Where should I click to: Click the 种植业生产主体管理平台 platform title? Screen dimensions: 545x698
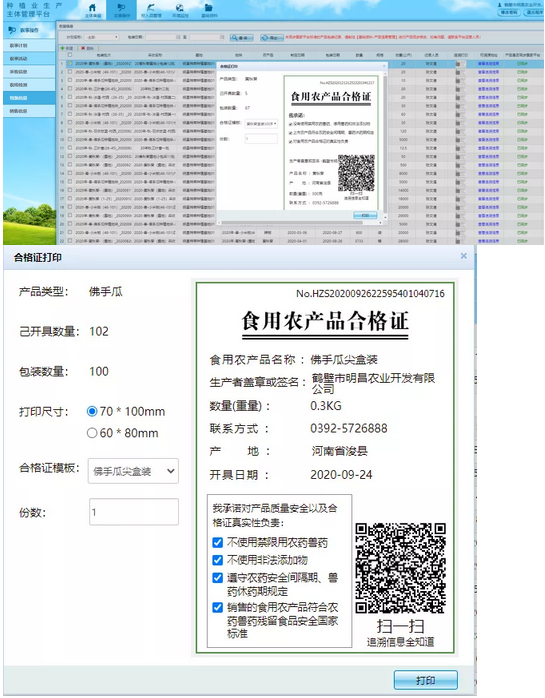pyautogui.click(x=34, y=10)
